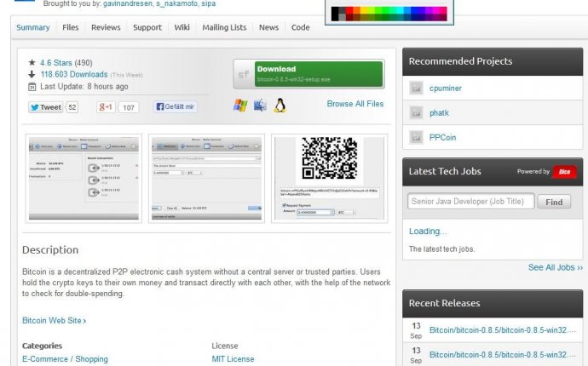Screen dimensions: 588x366
Task: Click the green Download button
Action: click(x=319, y=74)
